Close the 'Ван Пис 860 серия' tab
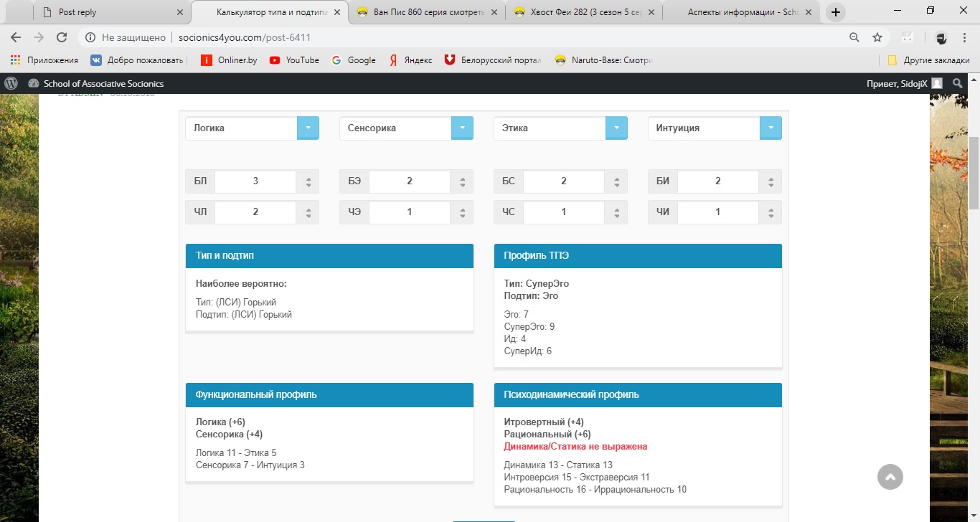This screenshot has height=522, width=980. pyautogui.click(x=494, y=12)
